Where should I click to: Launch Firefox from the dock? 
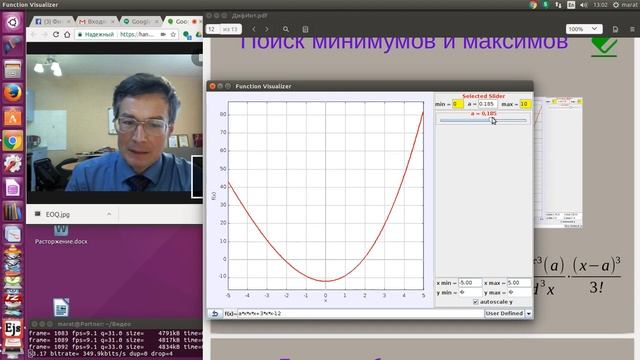[x=12, y=93]
